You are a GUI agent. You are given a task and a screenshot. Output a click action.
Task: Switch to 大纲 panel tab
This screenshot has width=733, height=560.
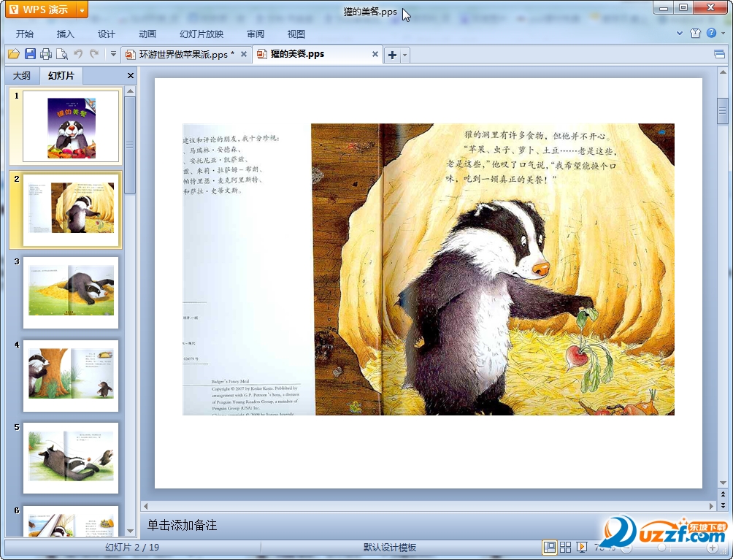pos(21,76)
